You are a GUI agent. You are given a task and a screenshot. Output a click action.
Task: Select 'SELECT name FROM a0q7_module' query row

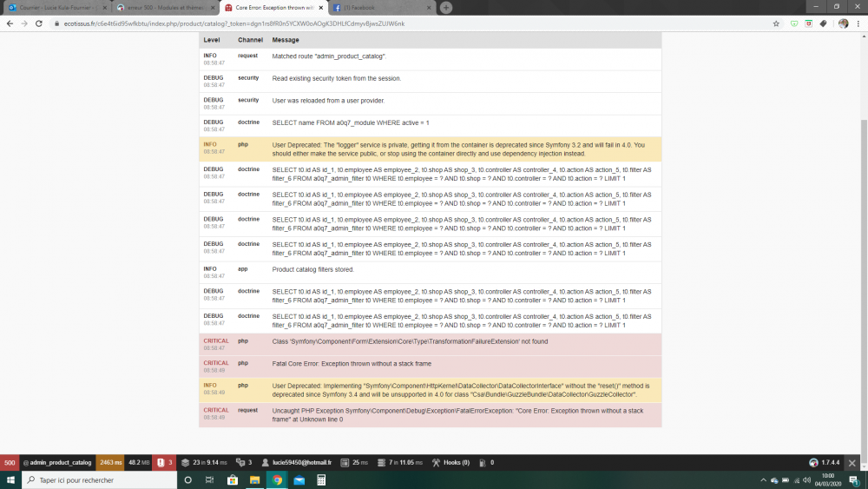[x=431, y=126]
